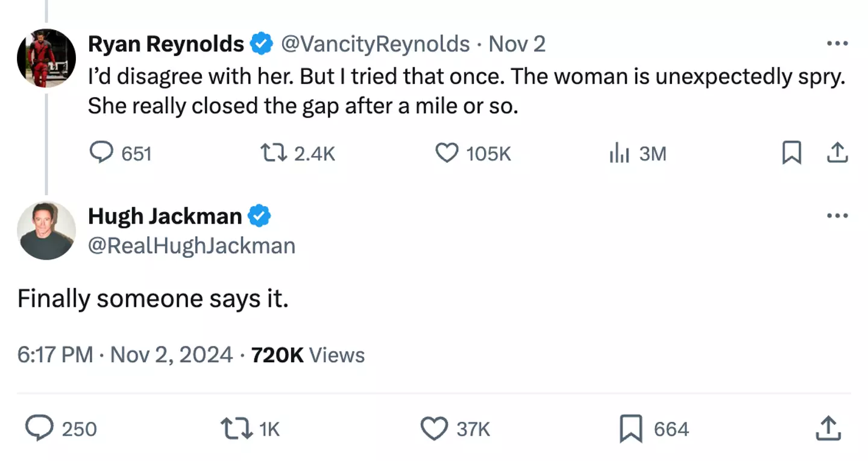Open the @RealHughJackman handle

tap(192, 245)
